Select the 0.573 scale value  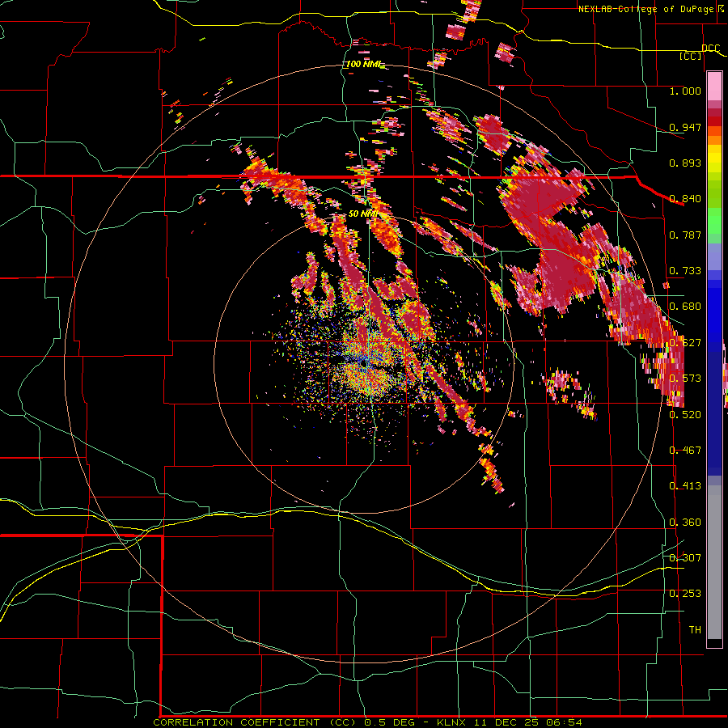685,379
